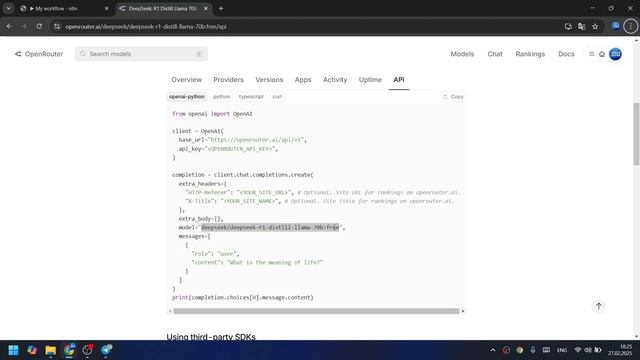Open the volume tray icon
Image resolution: width=640 pixels, height=360 pixels.
pyautogui.click(x=588, y=350)
